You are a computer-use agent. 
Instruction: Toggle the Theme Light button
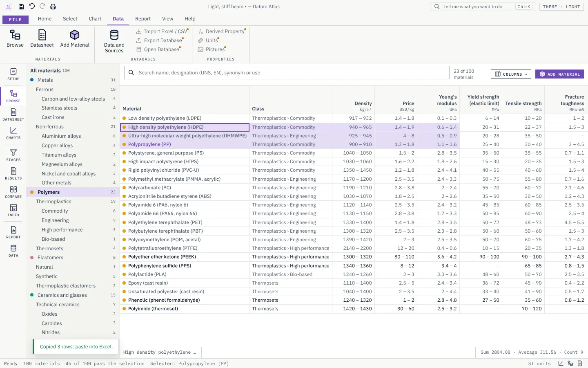pos(561,7)
